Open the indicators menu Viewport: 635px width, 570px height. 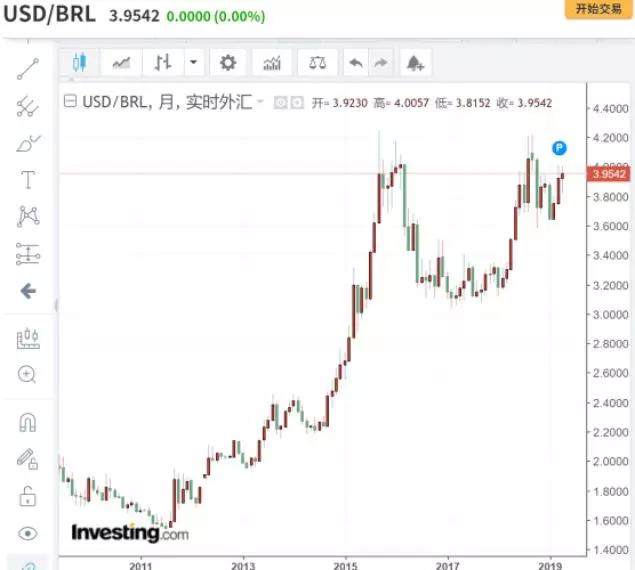(x=271, y=63)
